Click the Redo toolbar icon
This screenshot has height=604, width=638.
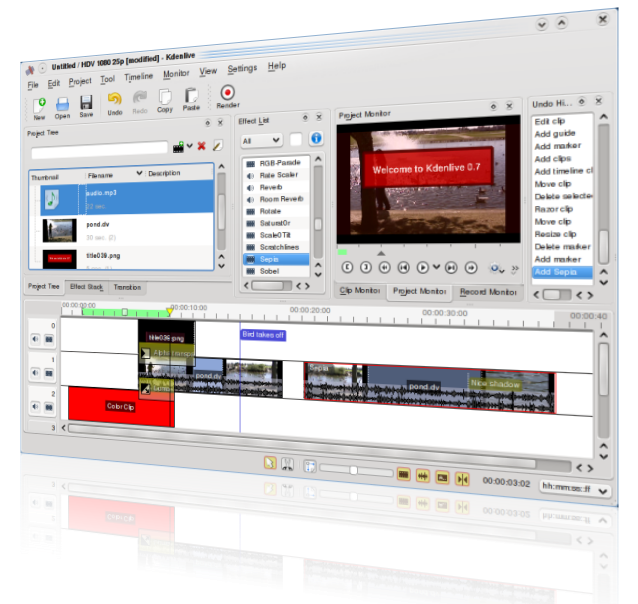[140, 98]
